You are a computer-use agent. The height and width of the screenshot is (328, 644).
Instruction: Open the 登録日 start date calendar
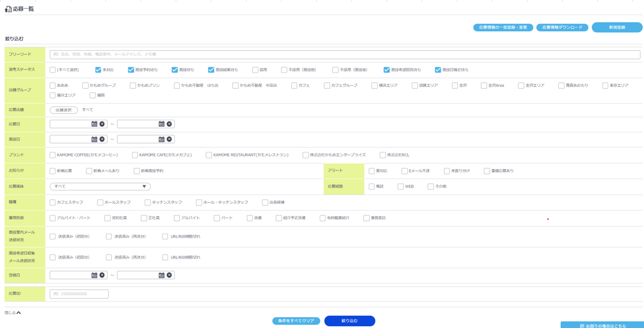pyautogui.click(x=94, y=275)
